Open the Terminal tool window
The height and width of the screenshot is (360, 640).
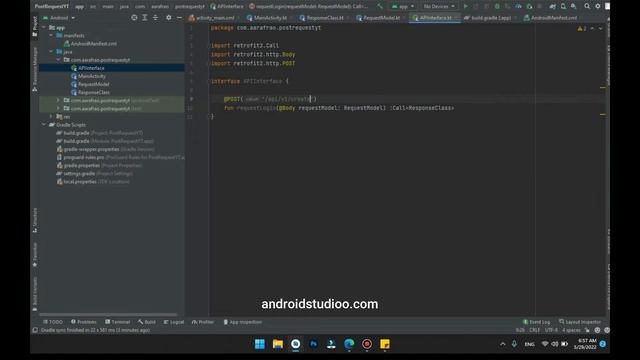118,322
